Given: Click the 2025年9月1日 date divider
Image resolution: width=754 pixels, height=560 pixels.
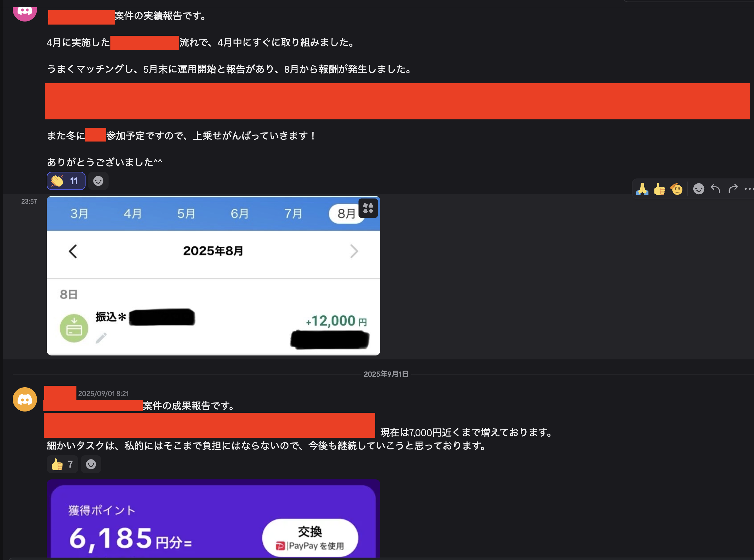Looking at the screenshot, I should coord(386,374).
